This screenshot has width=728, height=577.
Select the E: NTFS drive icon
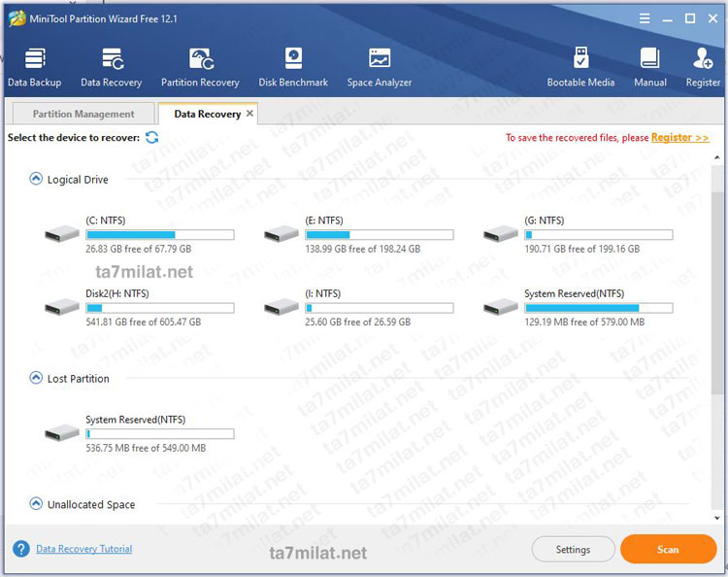click(x=281, y=233)
